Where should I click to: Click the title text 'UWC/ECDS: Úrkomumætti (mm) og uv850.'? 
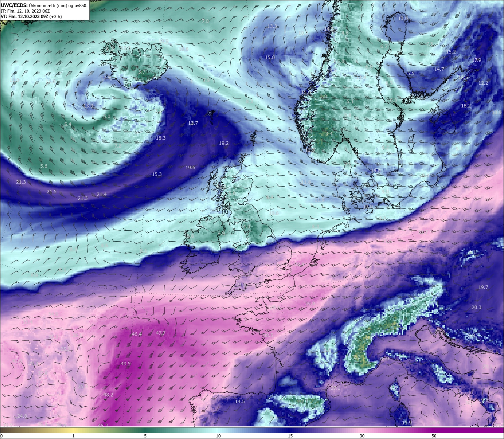tap(44, 5)
